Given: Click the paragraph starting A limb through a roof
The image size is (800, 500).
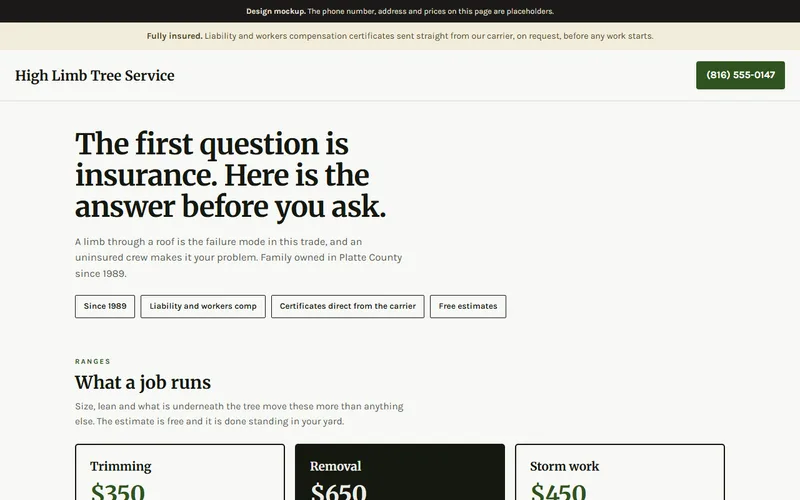Looking at the screenshot, I should (239, 258).
